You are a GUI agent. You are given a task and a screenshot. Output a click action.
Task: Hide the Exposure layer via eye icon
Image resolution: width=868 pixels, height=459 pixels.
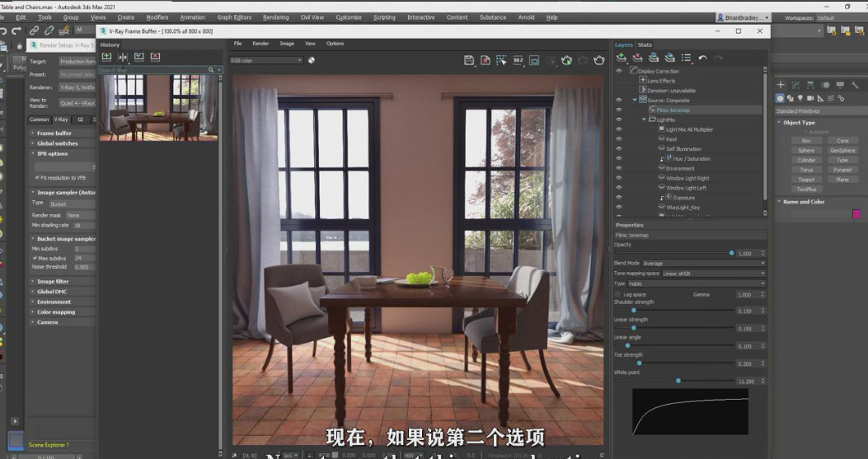coord(619,198)
